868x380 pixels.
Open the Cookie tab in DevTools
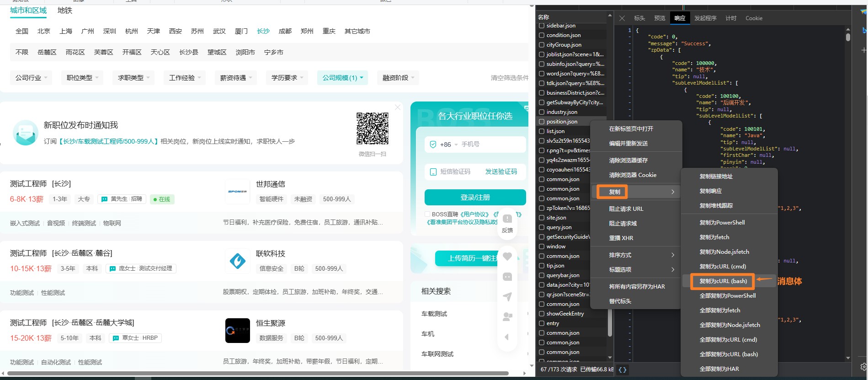tap(754, 18)
